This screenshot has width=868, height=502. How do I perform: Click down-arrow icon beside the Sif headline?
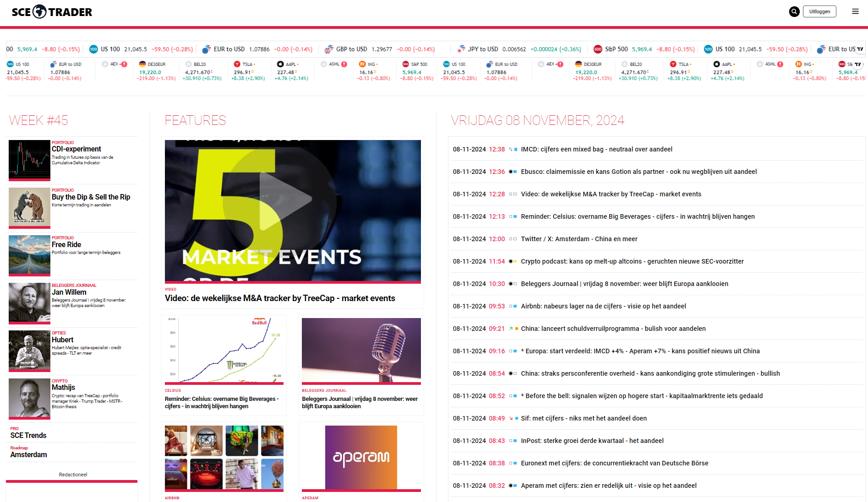click(511, 419)
